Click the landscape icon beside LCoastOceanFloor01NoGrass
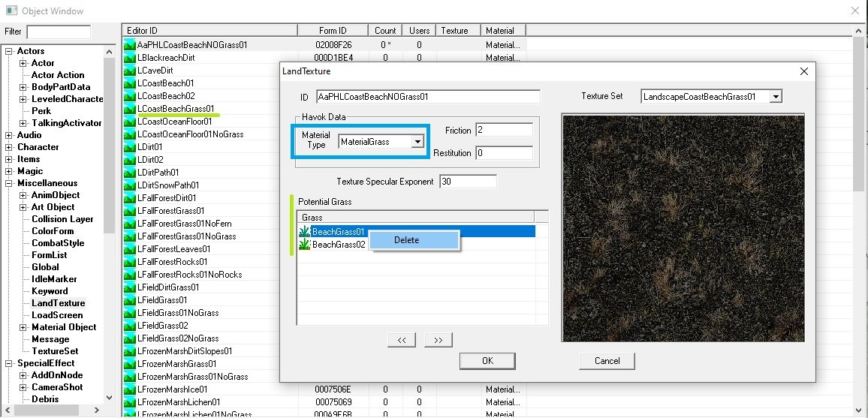The width and height of the screenshot is (868, 418). [130, 134]
